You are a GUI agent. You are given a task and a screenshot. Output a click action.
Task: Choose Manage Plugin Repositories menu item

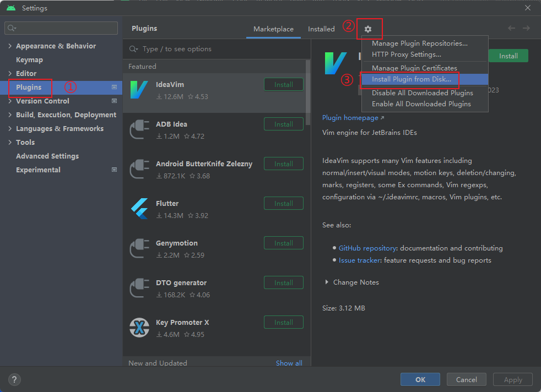[x=425, y=43]
